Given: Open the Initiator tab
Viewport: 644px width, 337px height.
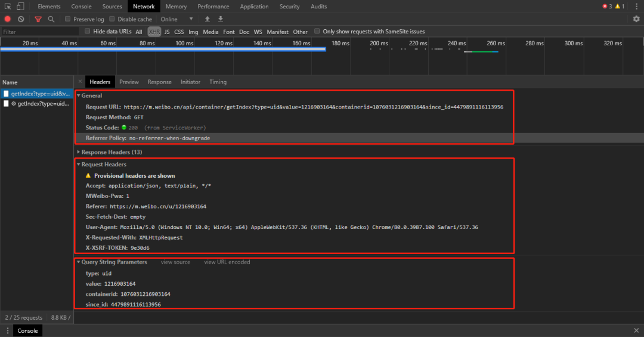Looking at the screenshot, I should click(191, 82).
